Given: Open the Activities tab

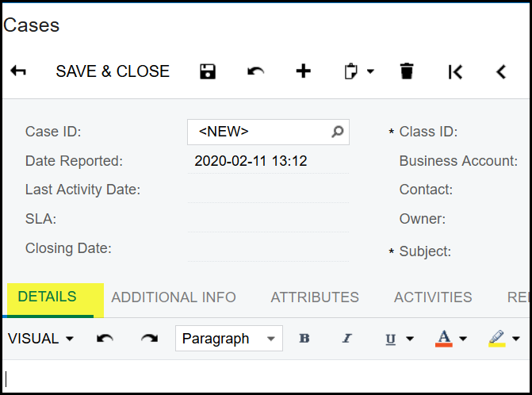Looking at the screenshot, I should [x=433, y=297].
